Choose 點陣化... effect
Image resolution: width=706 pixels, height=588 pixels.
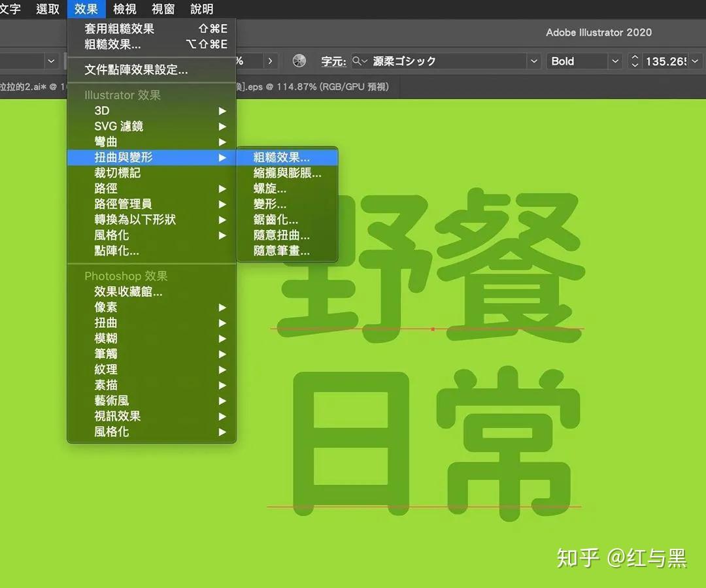[152, 251]
